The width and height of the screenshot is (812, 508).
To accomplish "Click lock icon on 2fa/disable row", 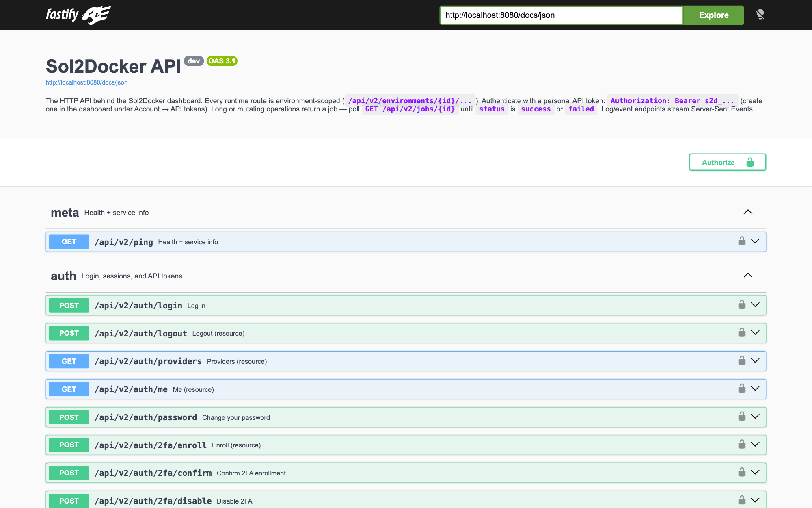I will click(742, 500).
